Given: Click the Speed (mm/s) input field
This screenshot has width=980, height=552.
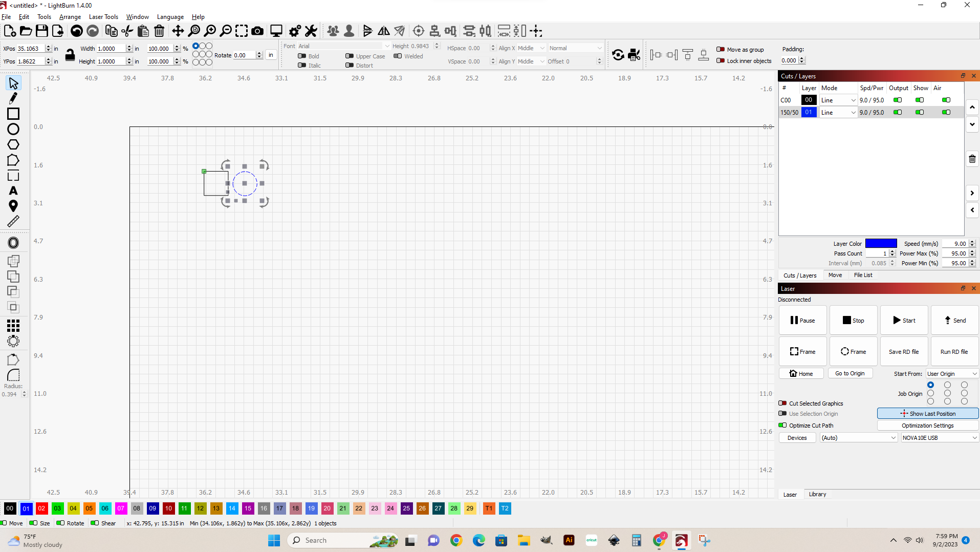Looking at the screenshot, I should pyautogui.click(x=955, y=244).
